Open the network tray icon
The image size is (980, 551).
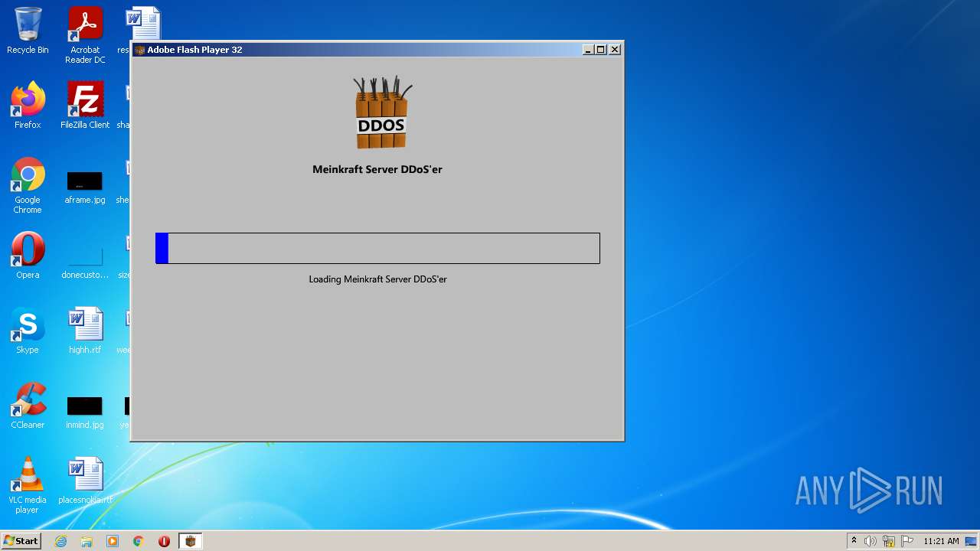[x=889, y=541]
